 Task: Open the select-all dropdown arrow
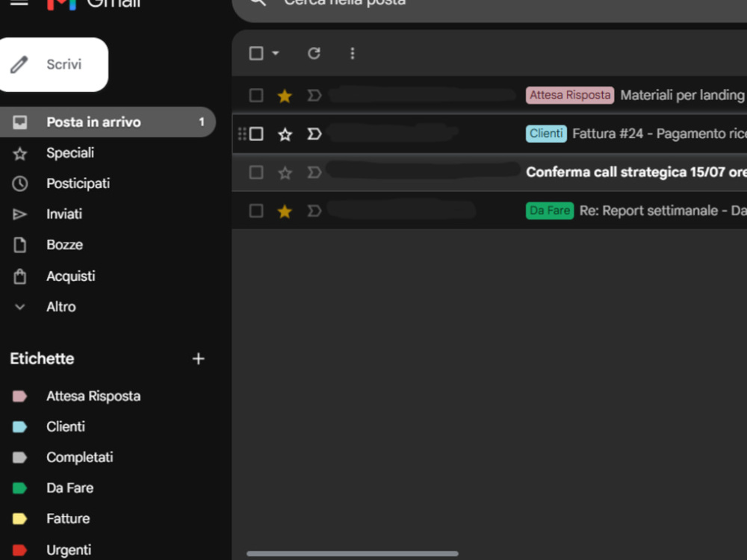[276, 53]
